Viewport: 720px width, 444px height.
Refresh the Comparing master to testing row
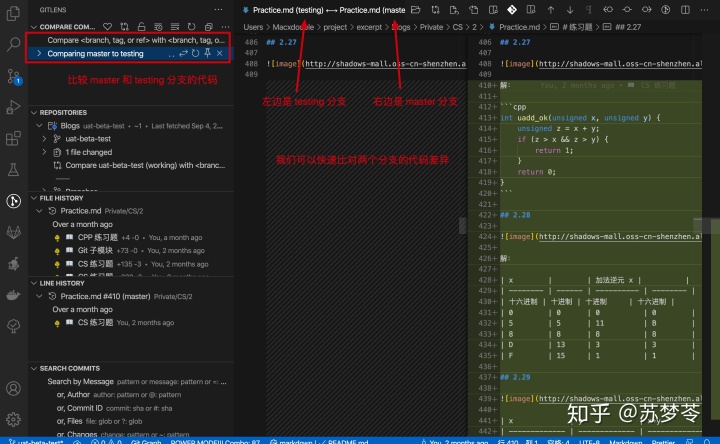[196, 54]
